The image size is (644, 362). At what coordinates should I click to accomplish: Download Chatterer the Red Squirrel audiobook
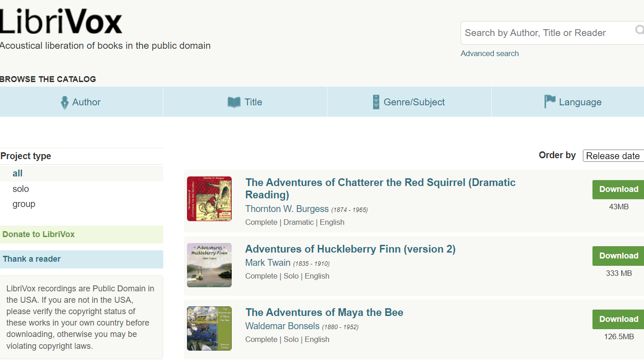point(618,189)
